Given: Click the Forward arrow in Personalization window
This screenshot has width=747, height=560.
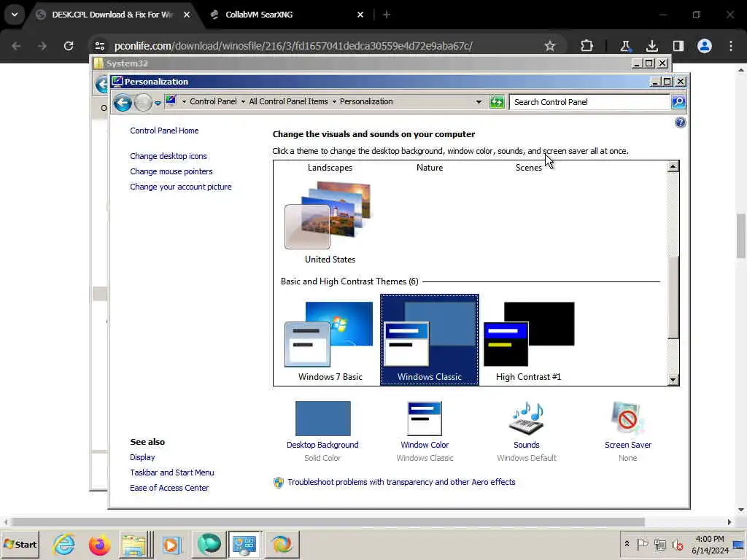Looking at the screenshot, I should click(143, 102).
